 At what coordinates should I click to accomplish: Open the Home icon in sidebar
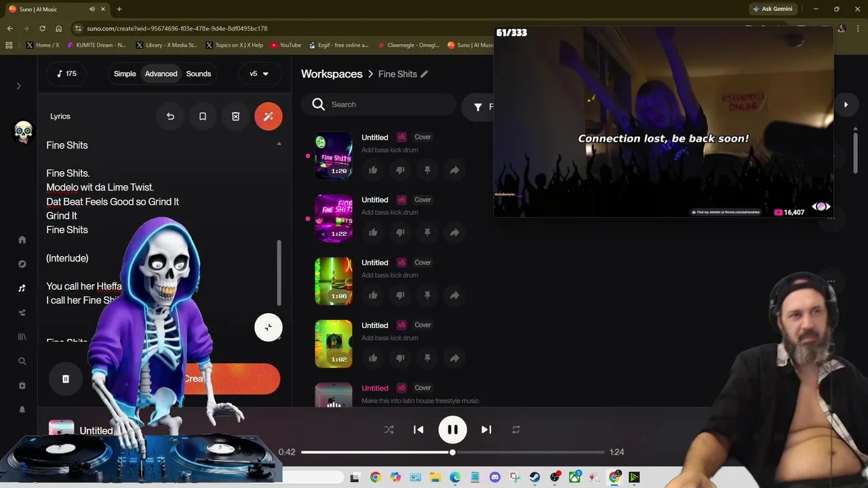(x=22, y=239)
